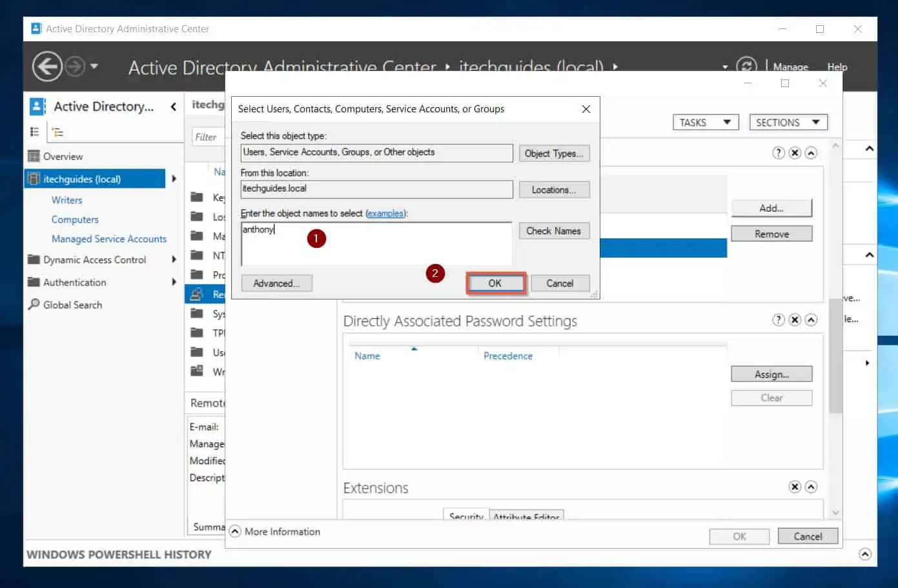Click the properties scrollbar down arrow
The image size is (898, 588).
click(x=835, y=512)
